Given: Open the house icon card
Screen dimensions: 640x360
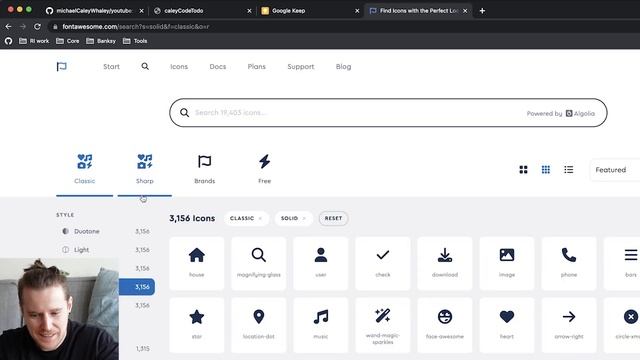Looking at the screenshot, I should point(197,263).
